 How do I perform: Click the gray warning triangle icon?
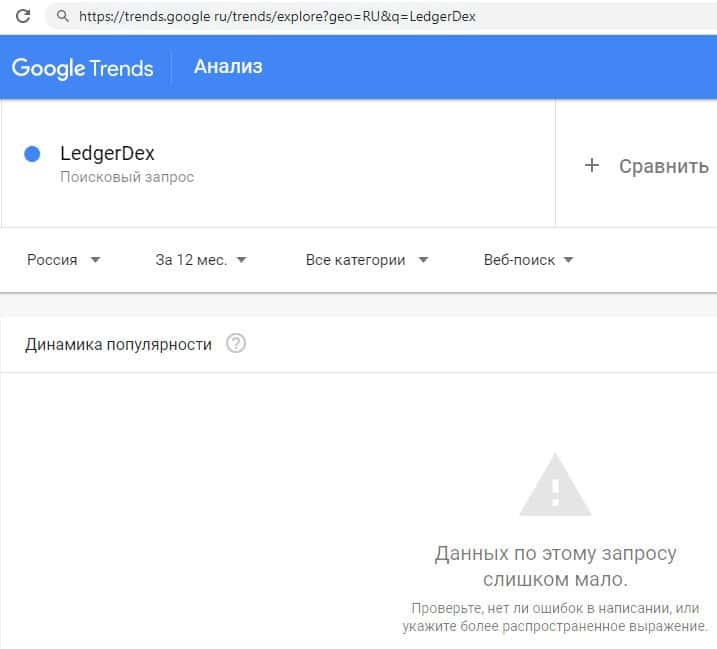point(555,485)
